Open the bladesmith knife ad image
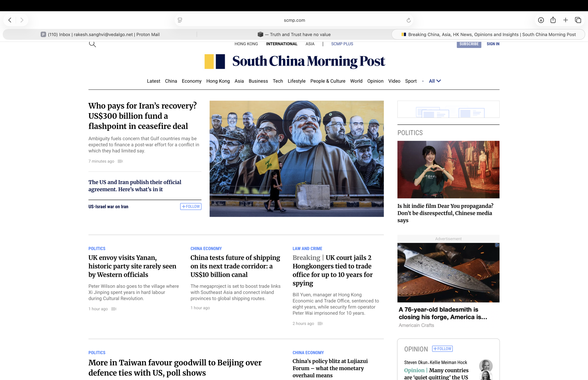This screenshot has width=588, height=380. pos(448,273)
